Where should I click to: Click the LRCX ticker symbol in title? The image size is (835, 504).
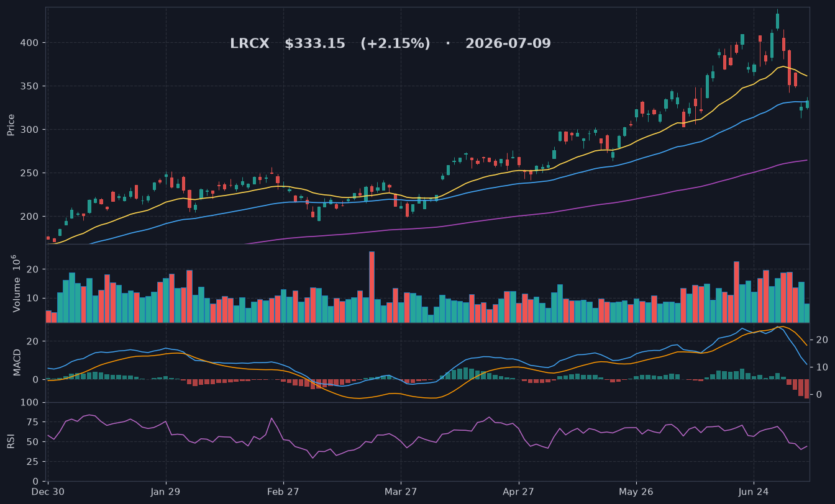250,44
